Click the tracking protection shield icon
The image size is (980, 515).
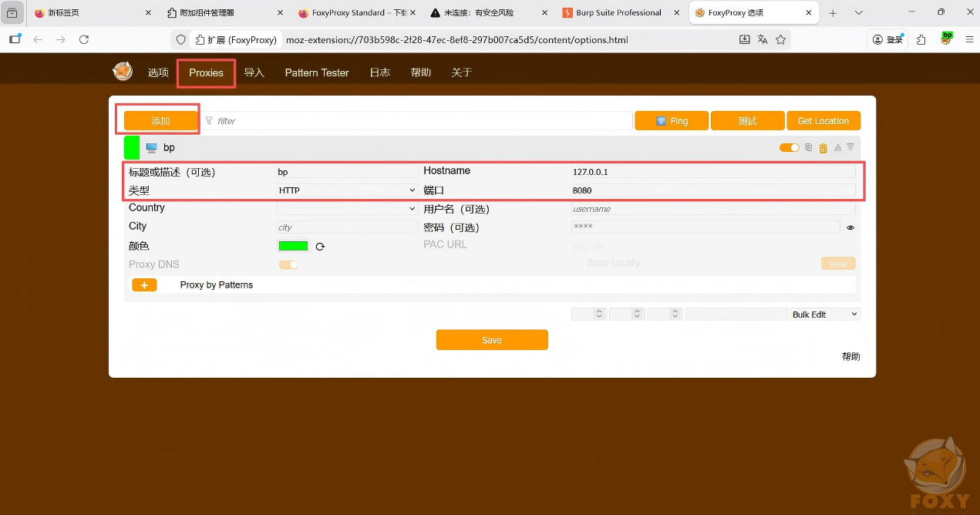tap(181, 39)
